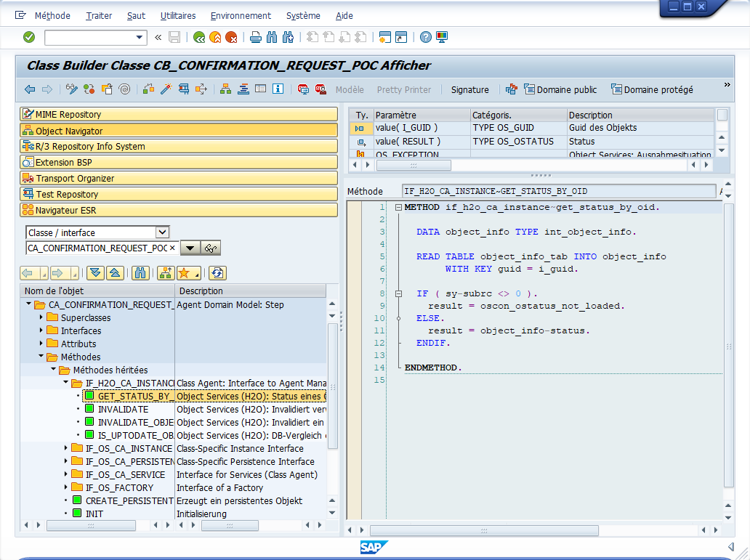Viewport: 750px width, 560px height.
Task: Open the class name history dropdown arrow
Action: [190, 248]
